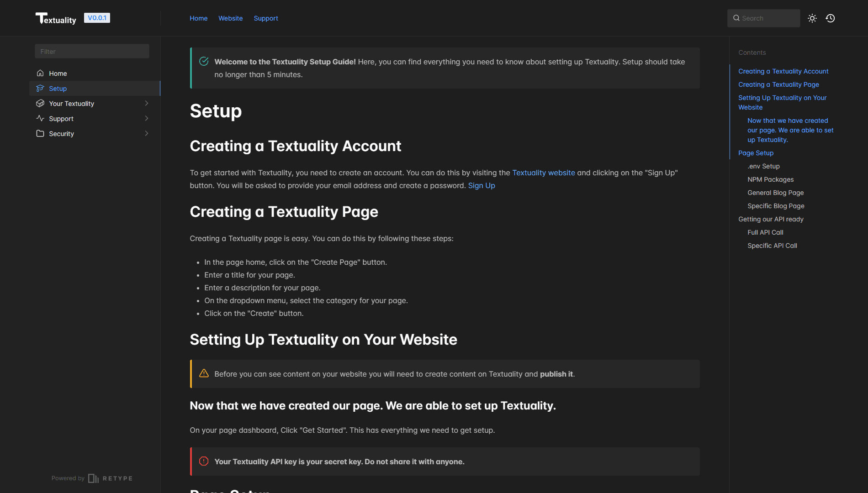Open the Security folder icon
The height and width of the screenshot is (493, 868).
pos(40,133)
